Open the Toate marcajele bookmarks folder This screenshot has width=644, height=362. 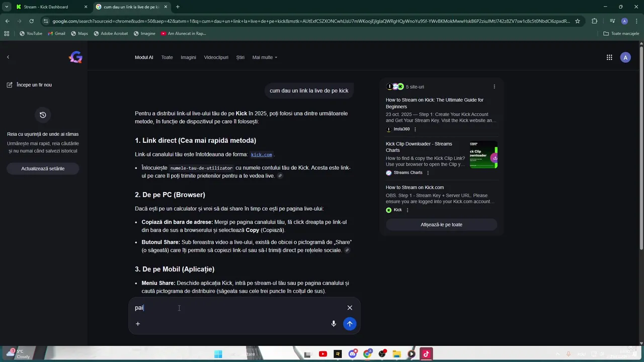(x=621, y=34)
